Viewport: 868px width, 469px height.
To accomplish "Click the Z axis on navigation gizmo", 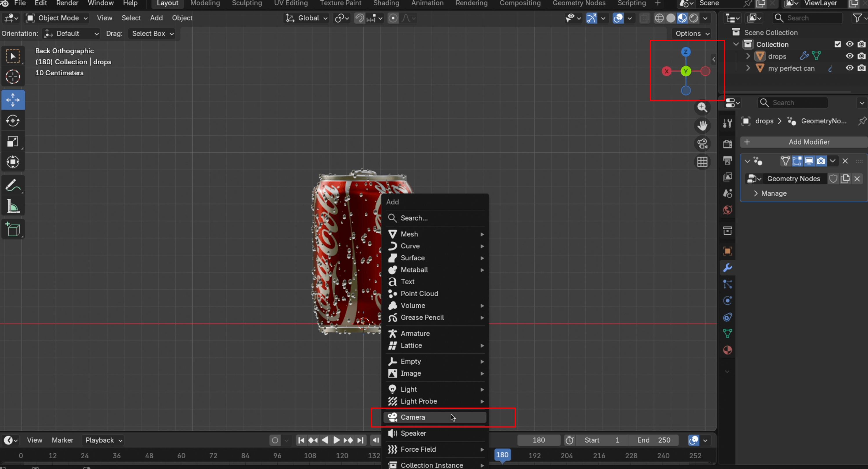I will click(686, 52).
